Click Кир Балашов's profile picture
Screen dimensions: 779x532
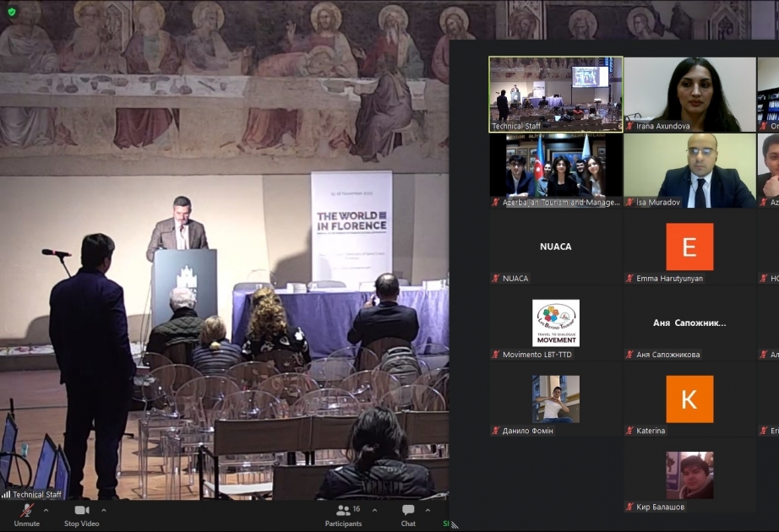coord(689,475)
